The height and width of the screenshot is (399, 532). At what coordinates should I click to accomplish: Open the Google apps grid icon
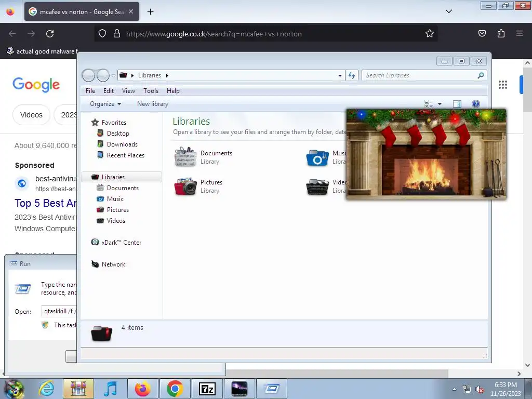point(503,85)
